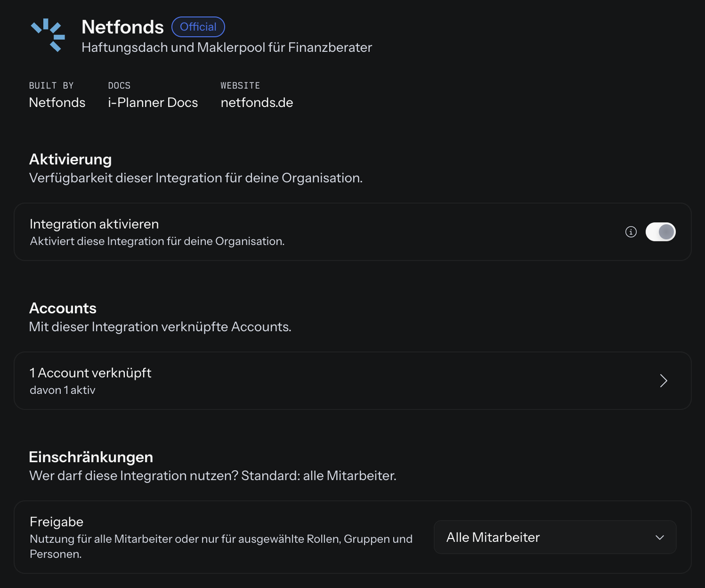Click the Accounts section heading
Screen dimensions: 705x588
tap(63, 308)
